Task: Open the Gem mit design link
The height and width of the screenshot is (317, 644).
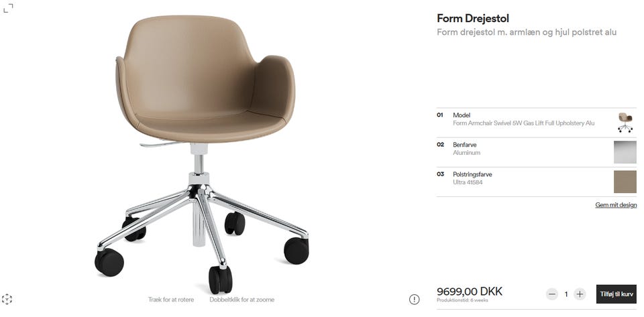Action: (x=616, y=205)
